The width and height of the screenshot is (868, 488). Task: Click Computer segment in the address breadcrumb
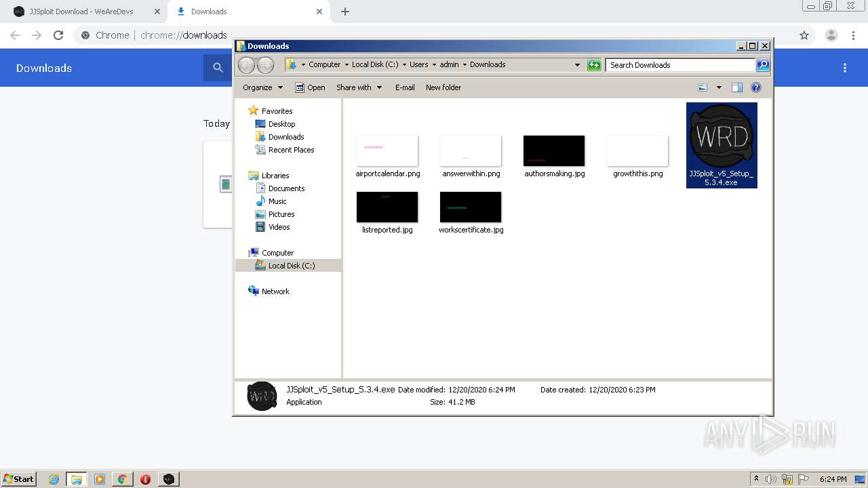tap(324, 65)
